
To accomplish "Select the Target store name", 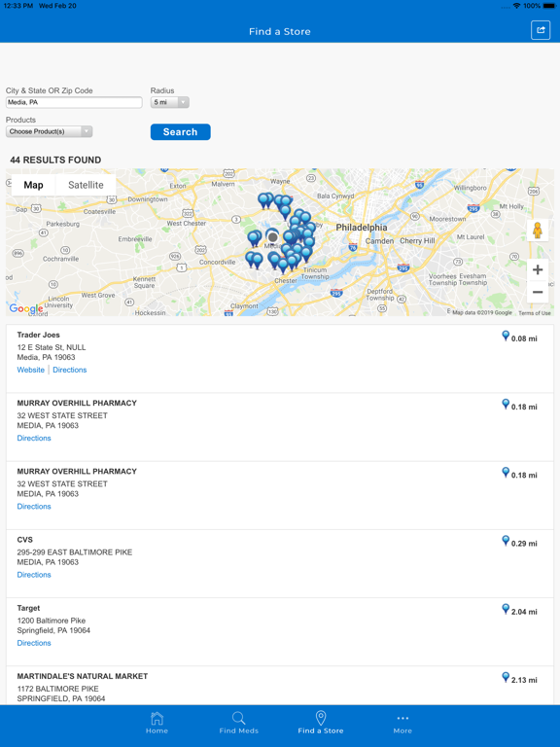I will click(28, 608).
